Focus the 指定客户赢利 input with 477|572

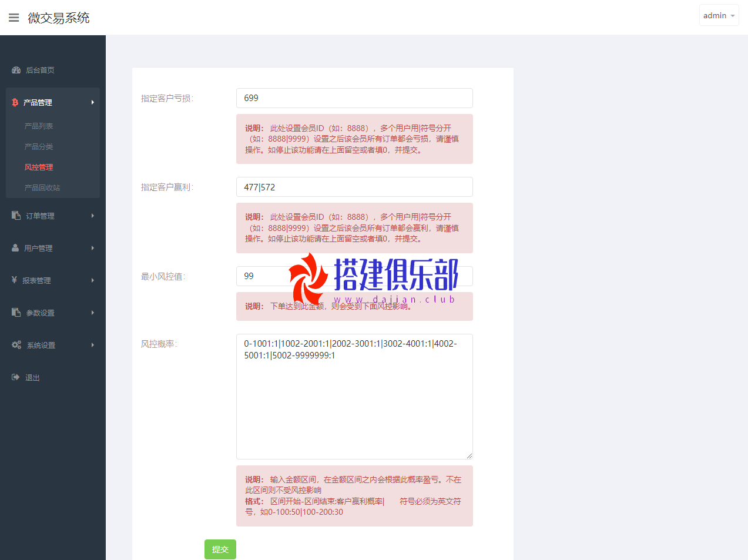pyautogui.click(x=354, y=187)
